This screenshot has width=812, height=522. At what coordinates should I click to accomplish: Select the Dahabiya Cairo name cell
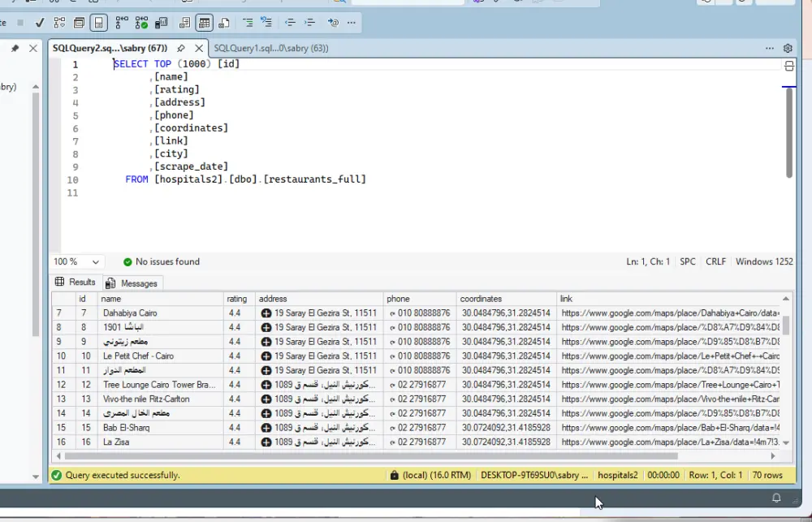[x=160, y=313]
